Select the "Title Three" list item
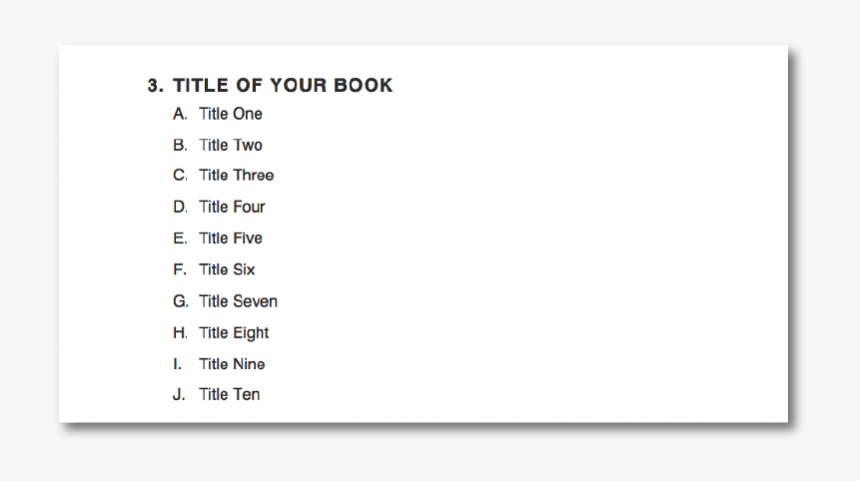The width and height of the screenshot is (860, 481). (x=236, y=175)
